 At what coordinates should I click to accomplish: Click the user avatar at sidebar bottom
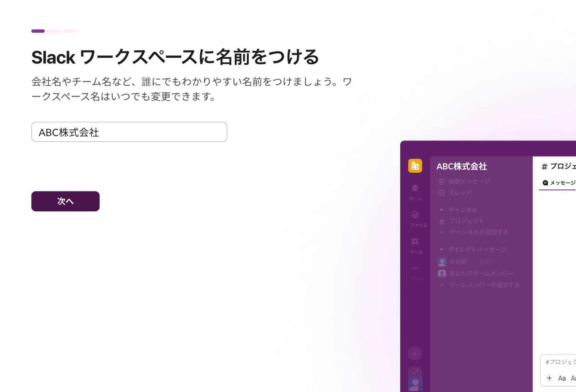pos(415,384)
